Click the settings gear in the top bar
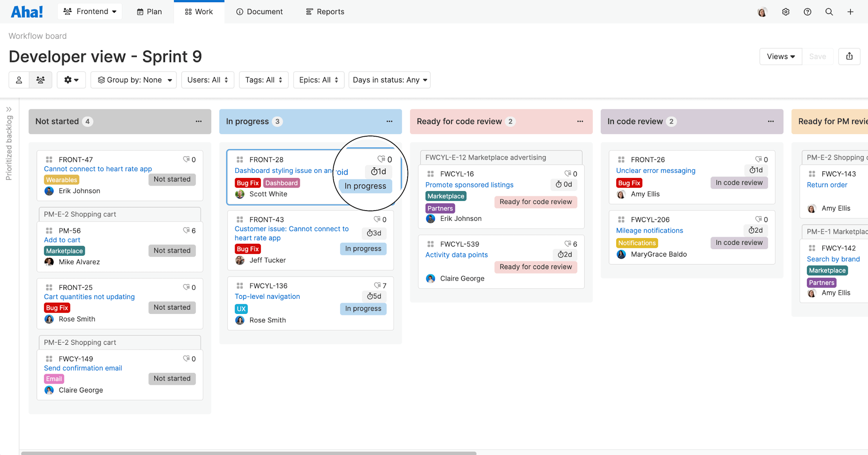 786,12
